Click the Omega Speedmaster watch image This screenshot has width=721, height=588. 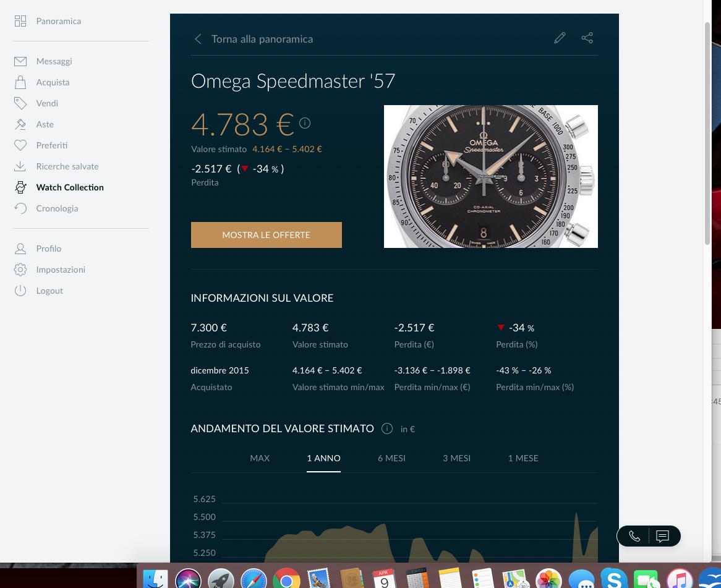pos(490,176)
